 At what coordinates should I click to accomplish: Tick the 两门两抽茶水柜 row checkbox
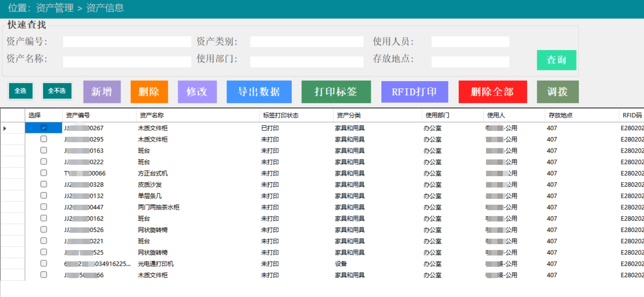coord(44,207)
